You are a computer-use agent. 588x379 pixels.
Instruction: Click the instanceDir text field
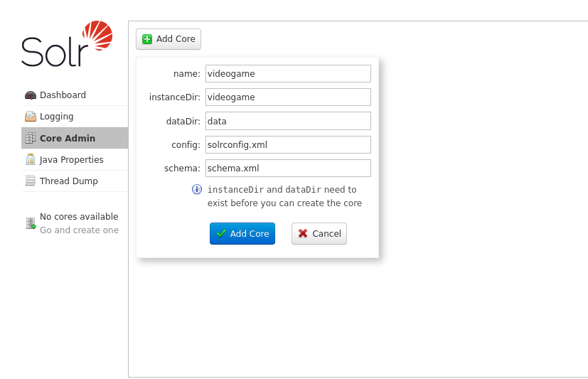(x=288, y=97)
